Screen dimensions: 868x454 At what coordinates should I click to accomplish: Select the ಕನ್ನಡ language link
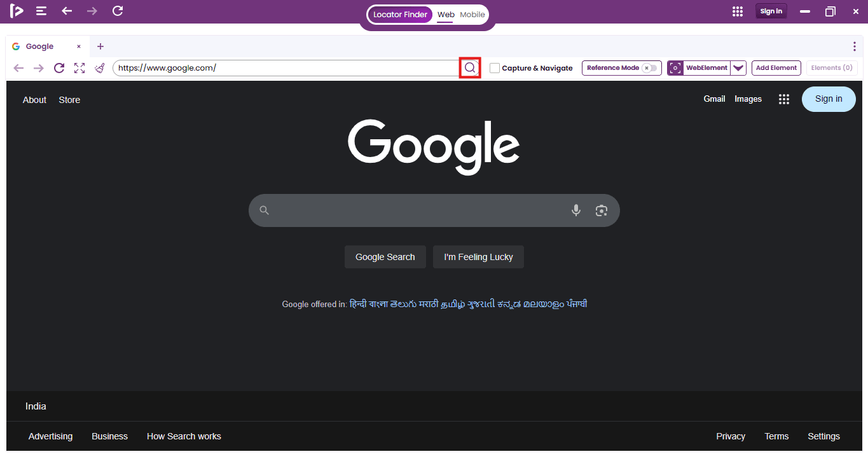(x=510, y=304)
